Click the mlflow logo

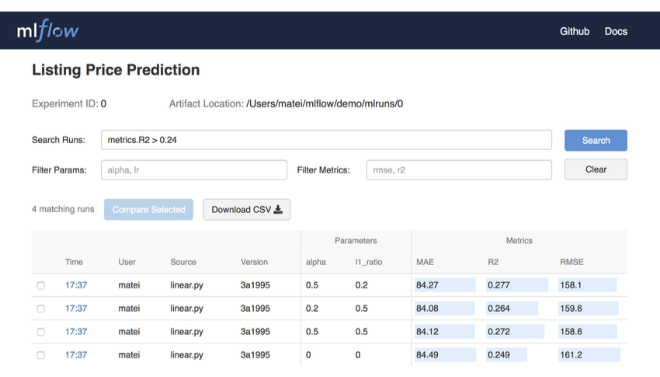coord(48,30)
